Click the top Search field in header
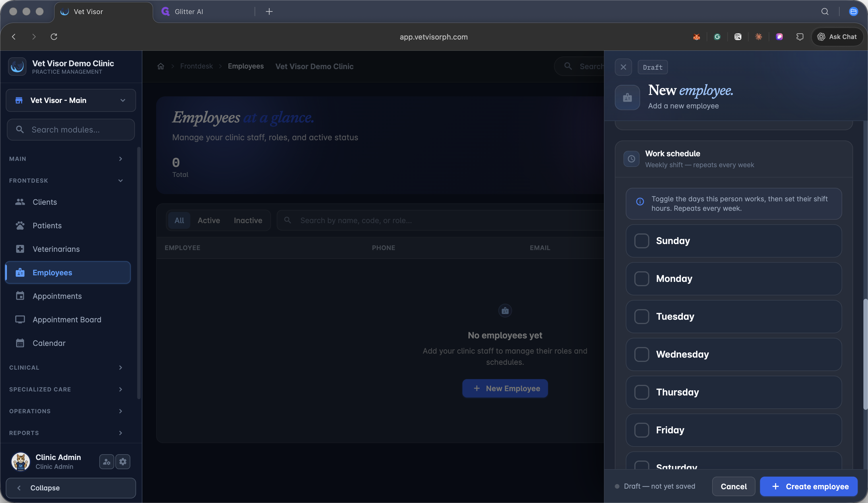 tap(579, 67)
